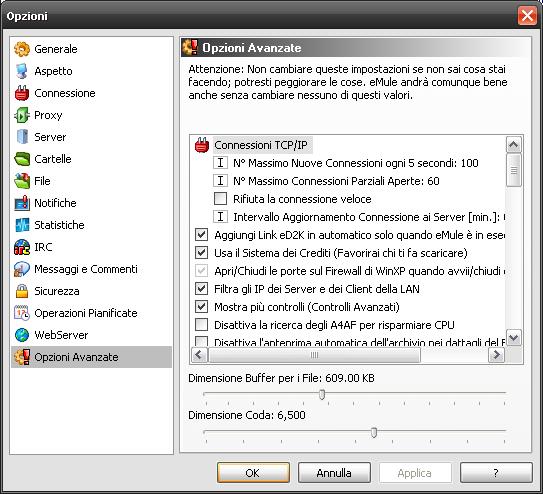543x494 pixels.
Task: Click the Applica button
Action: [x=415, y=473]
